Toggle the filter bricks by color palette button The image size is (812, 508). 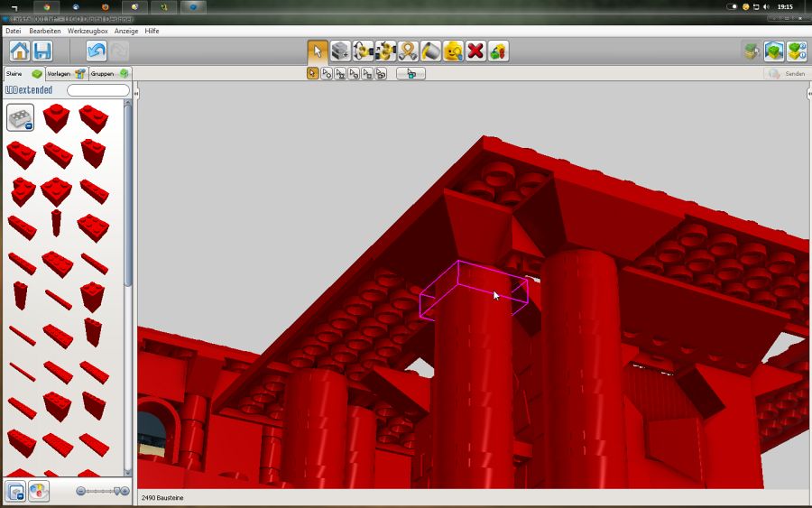point(39,491)
